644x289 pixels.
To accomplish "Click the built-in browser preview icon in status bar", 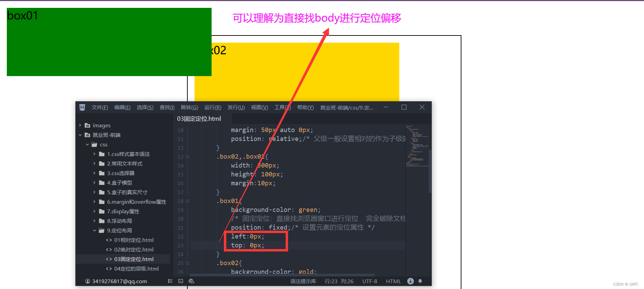I will (x=191, y=281).
